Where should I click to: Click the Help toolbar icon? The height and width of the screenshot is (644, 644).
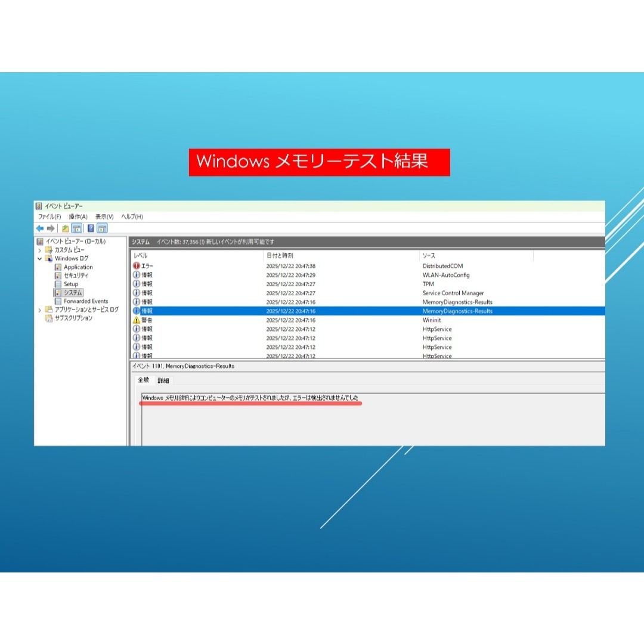pos(91,228)
